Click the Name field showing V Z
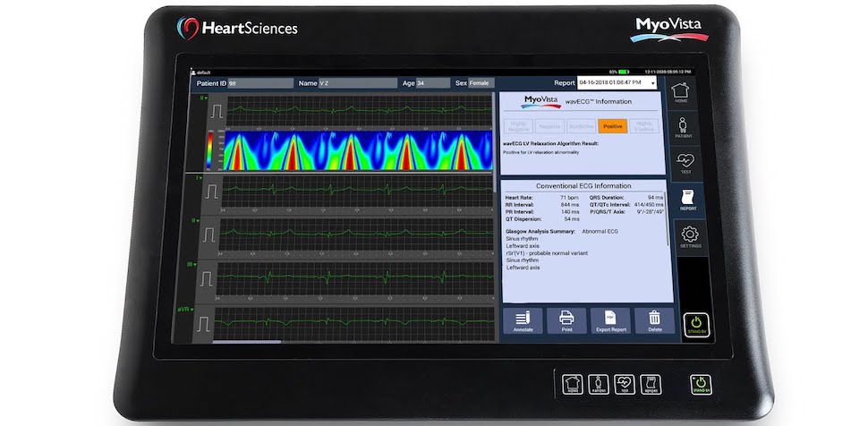The height and width of the screenshot is (426, 868). (x=358, y=83)
